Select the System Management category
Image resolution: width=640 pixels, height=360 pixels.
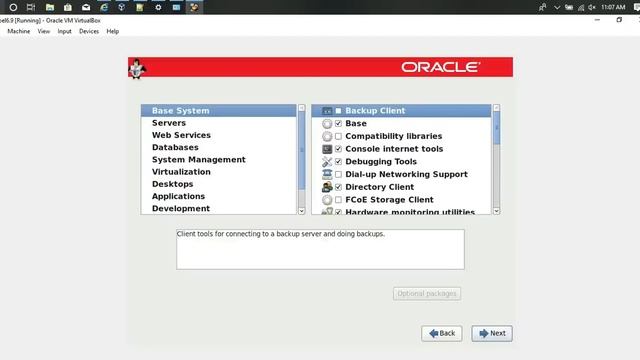tap(219, 160)
